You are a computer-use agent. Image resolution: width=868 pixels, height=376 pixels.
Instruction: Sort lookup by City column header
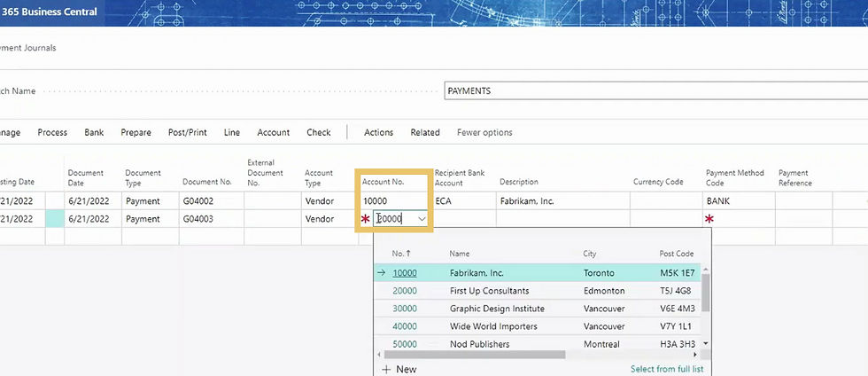pyautogui.click(x=590, y=254)
